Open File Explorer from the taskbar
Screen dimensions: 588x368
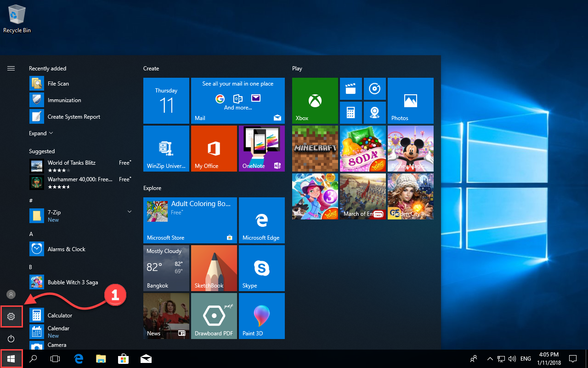pos(101,359)
